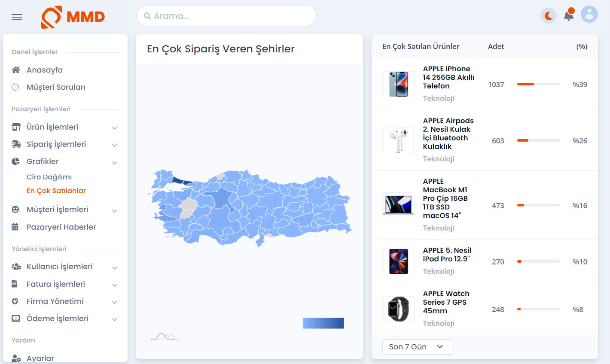
Task: Click inside the Arama search field
Action: click(x=226, y=16)
